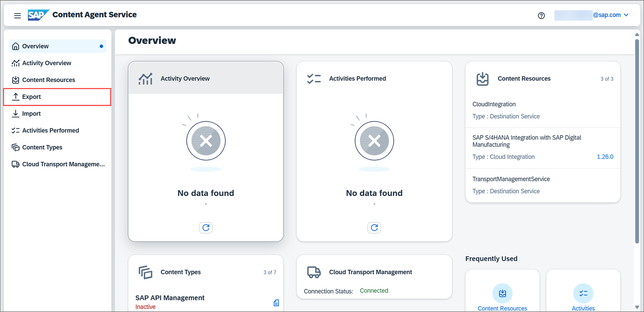The width and height of the screenshot is (644, 312).
Task: Click the vertical scrollbar thumb
Action: pyautogui.click(x=637, y=141)
